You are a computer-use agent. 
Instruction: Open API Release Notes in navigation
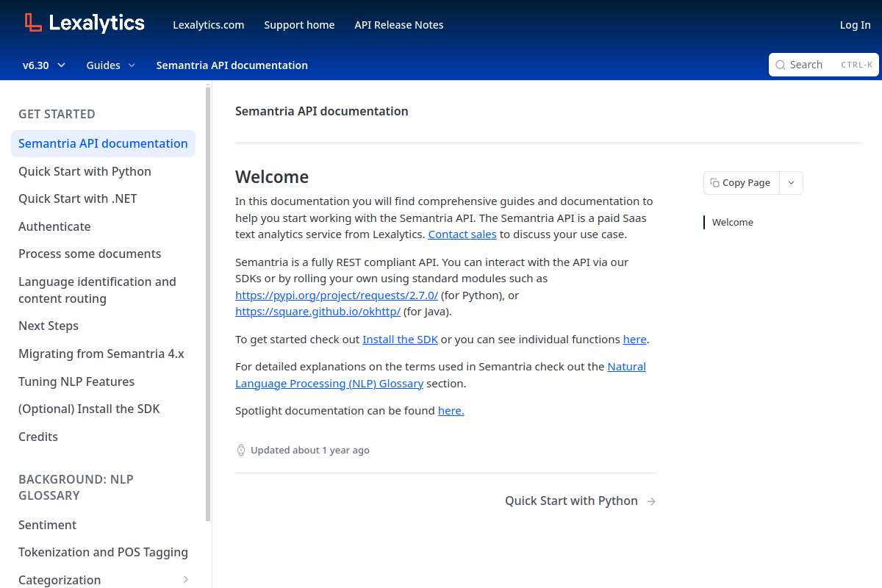399,25
